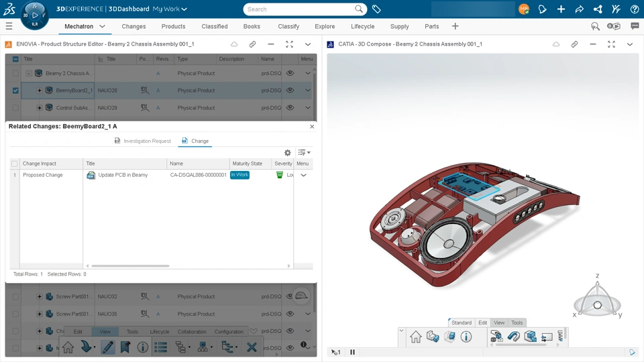Open the list view options dropdown in Related Changes

[x=304, y=153]
